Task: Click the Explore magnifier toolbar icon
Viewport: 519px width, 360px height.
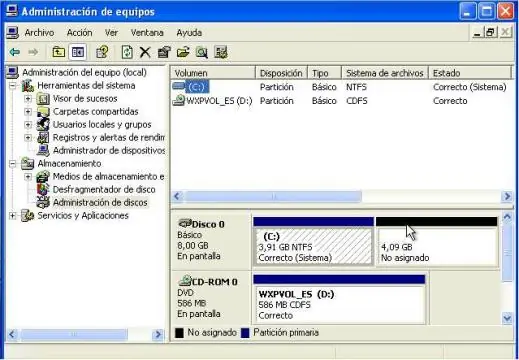Action: [202, 52]
